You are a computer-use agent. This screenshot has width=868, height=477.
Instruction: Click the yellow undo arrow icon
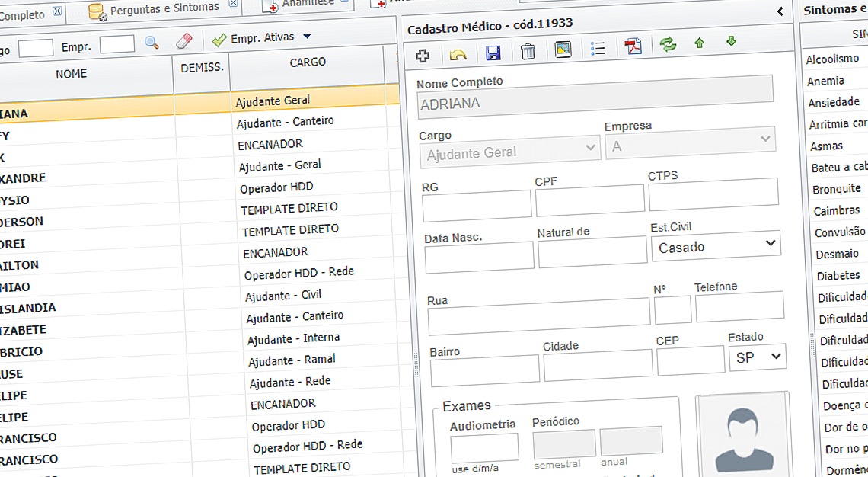(x=458, y=54)
